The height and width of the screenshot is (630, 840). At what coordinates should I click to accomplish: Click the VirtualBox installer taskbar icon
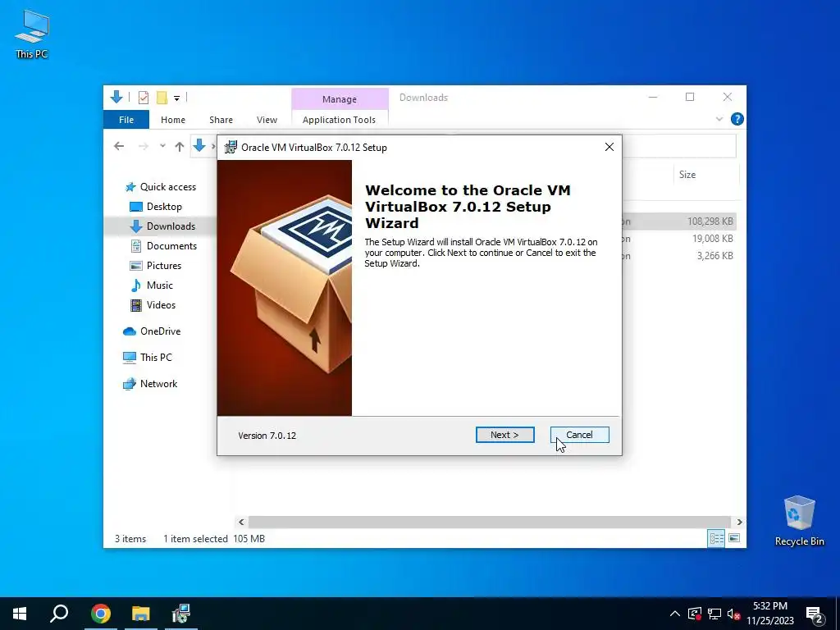coord(181,614)
